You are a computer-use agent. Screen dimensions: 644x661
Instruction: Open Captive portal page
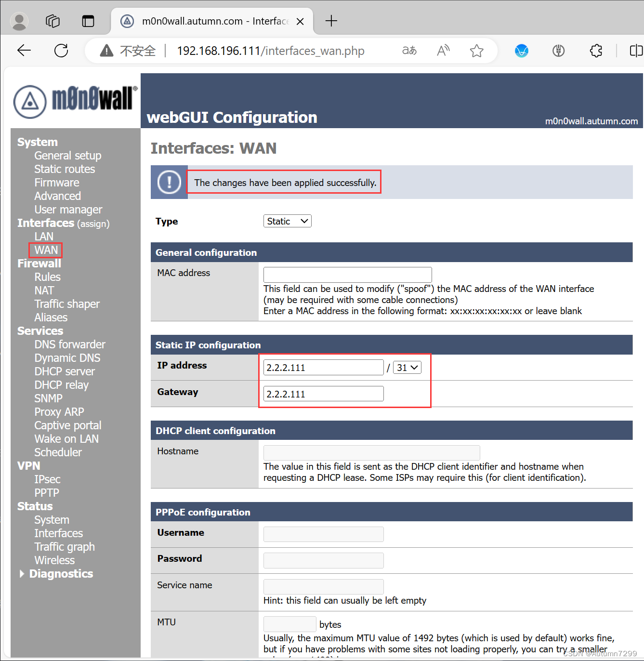coord(68,425)
